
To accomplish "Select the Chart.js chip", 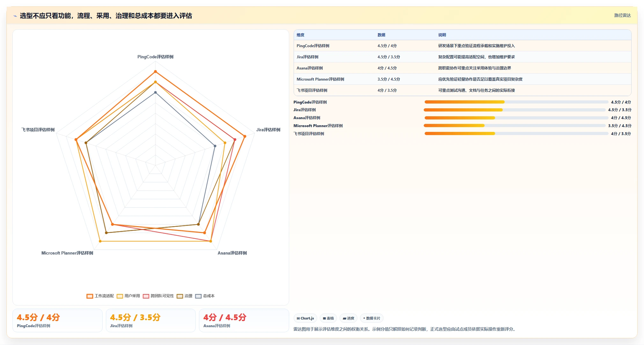I will [x=305, y=318].
